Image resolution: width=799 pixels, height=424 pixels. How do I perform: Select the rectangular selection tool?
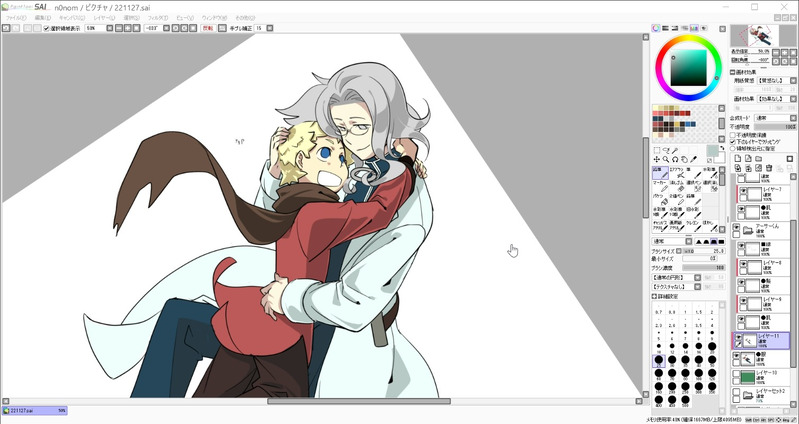pyautogui.click(x=657, y=150)
